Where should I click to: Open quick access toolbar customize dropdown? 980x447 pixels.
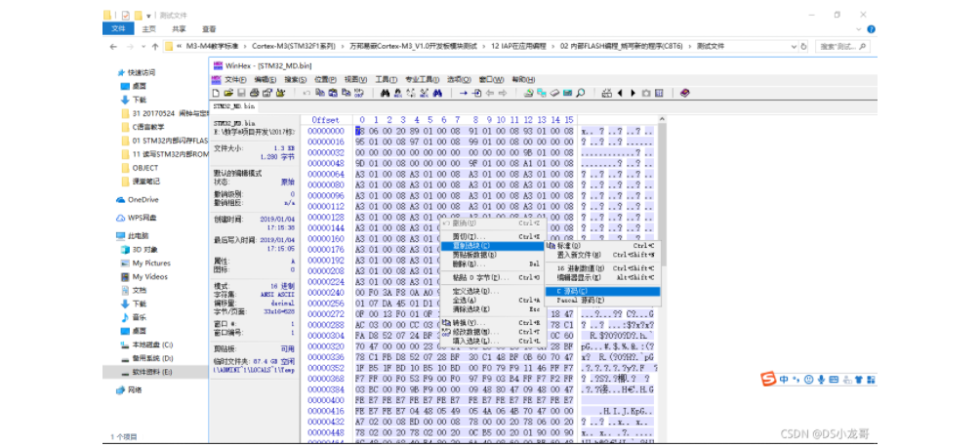click(148, 16)
